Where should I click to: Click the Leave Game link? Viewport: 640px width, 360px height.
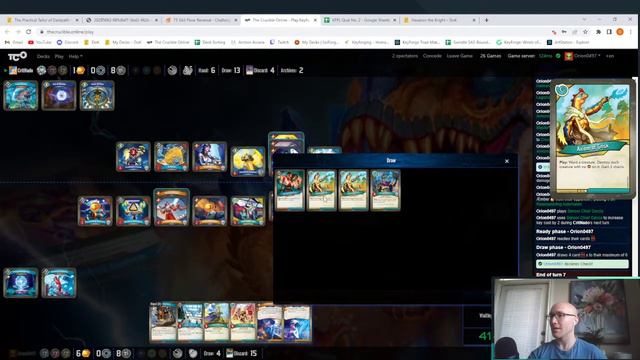pyautogui.click(x=460, y=56)
